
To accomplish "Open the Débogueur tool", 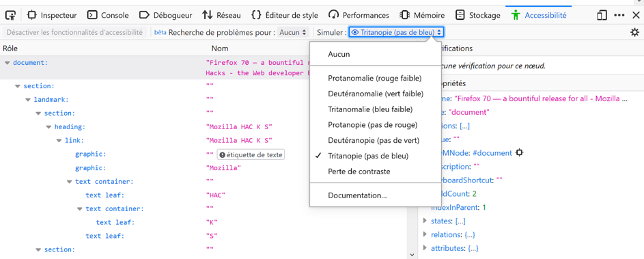I will click(165, 15).
